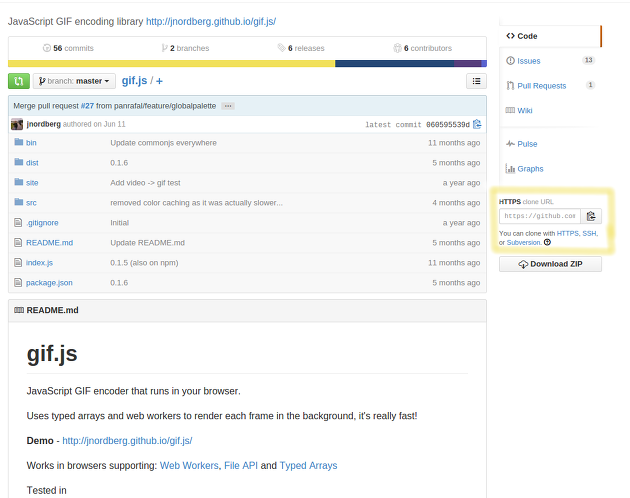Viewport: 630px width, 498px height.
Task: Click 'removed color caching' commit message
Action: (196, 203)
